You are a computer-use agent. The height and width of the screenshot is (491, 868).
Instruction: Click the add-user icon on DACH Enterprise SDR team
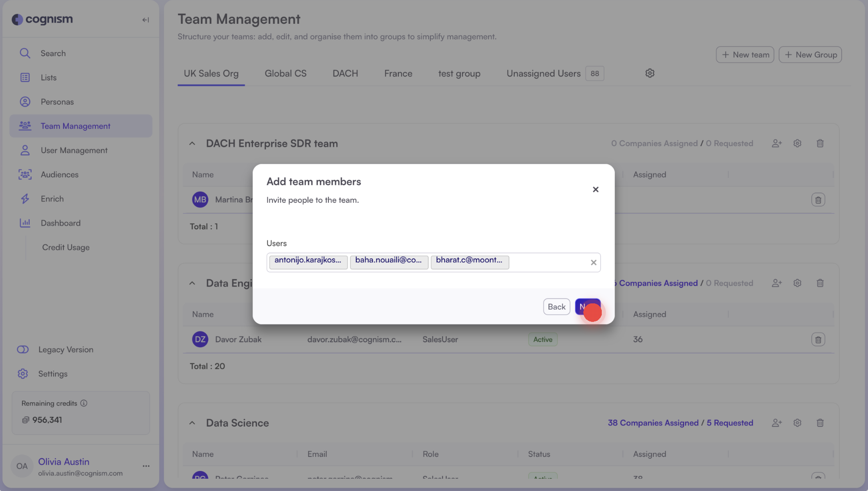(x=777, y=143)
